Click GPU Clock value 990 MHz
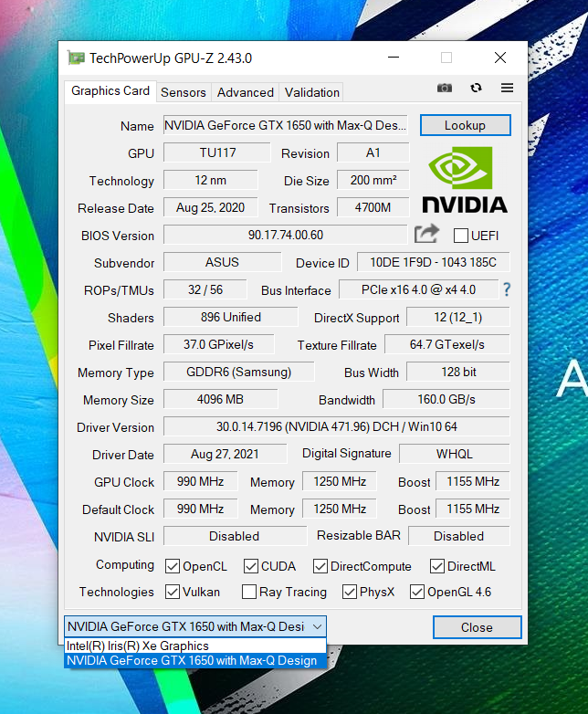This screenshot has height=714, width=588. [x=200, y=481]
